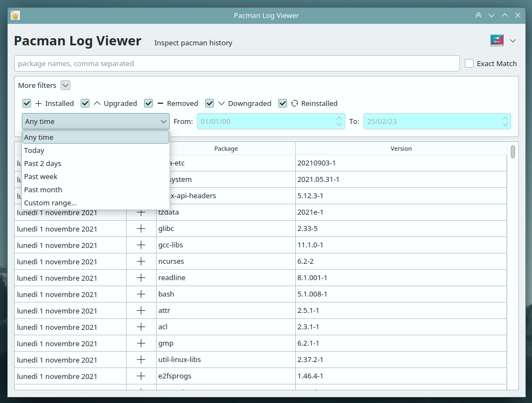Click installed plus icon in acl row
532x403 pixels.
pyautogui.click(x=141, y=327)
